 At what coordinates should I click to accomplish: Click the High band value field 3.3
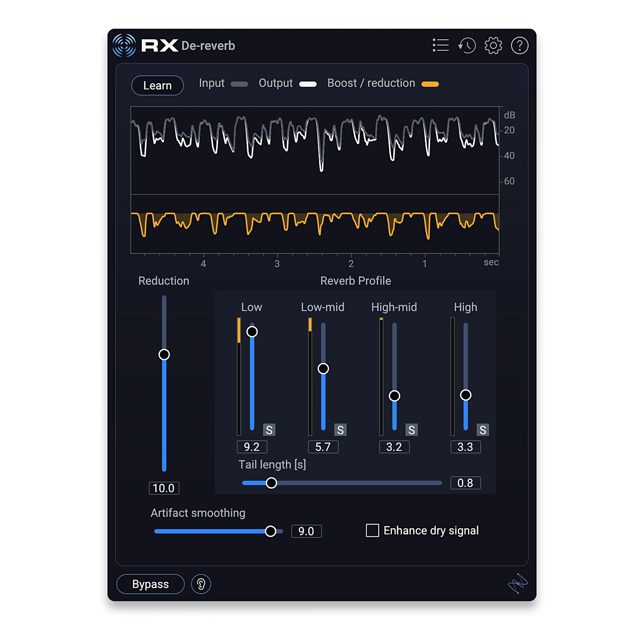[465, 447]
